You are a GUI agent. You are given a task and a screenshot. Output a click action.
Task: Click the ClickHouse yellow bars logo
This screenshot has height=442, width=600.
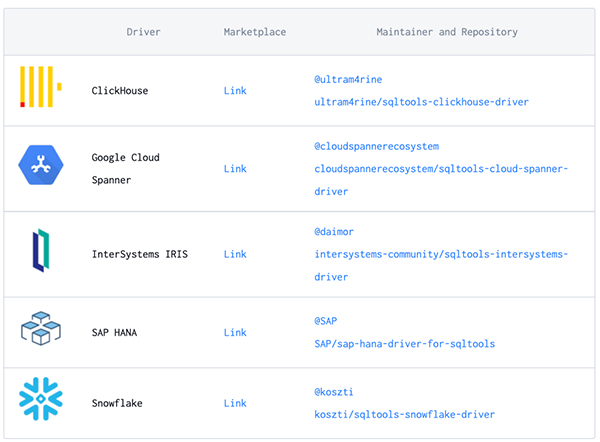(41, 87)
